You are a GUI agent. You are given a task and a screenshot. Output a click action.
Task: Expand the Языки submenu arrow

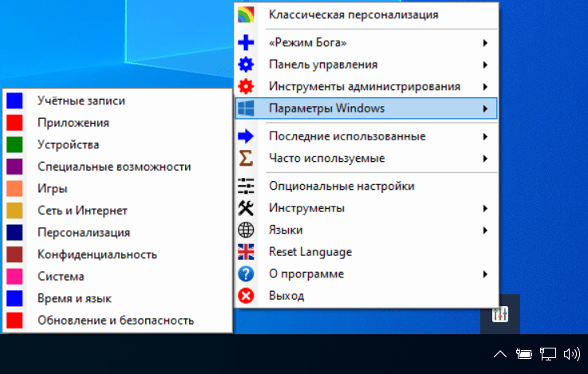coord(485,230)
